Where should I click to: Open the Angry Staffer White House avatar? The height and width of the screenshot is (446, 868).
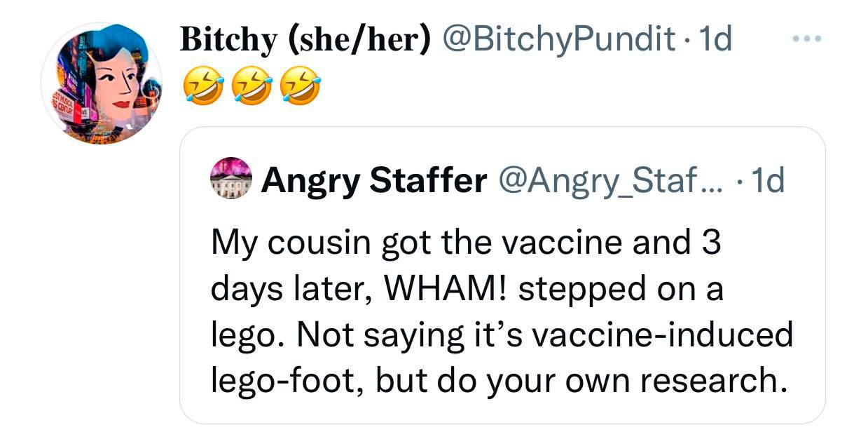[x=230, y=180]
